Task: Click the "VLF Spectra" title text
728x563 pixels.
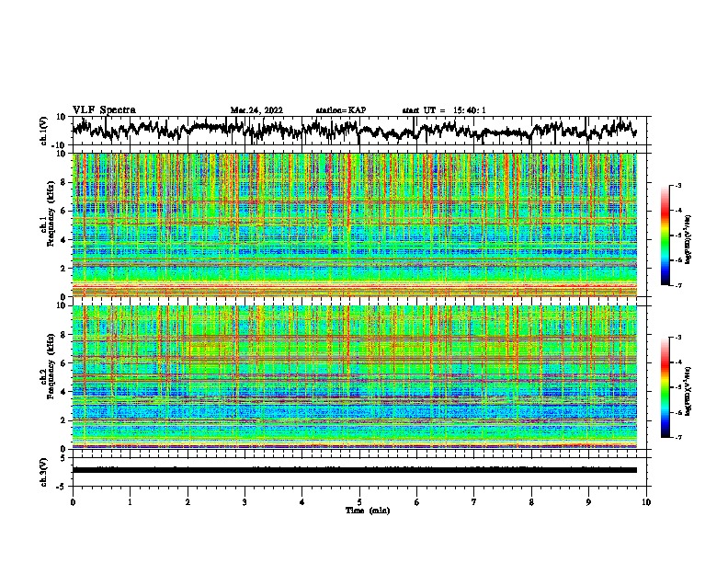Action: pyautogui.click(x=104, y=110)
